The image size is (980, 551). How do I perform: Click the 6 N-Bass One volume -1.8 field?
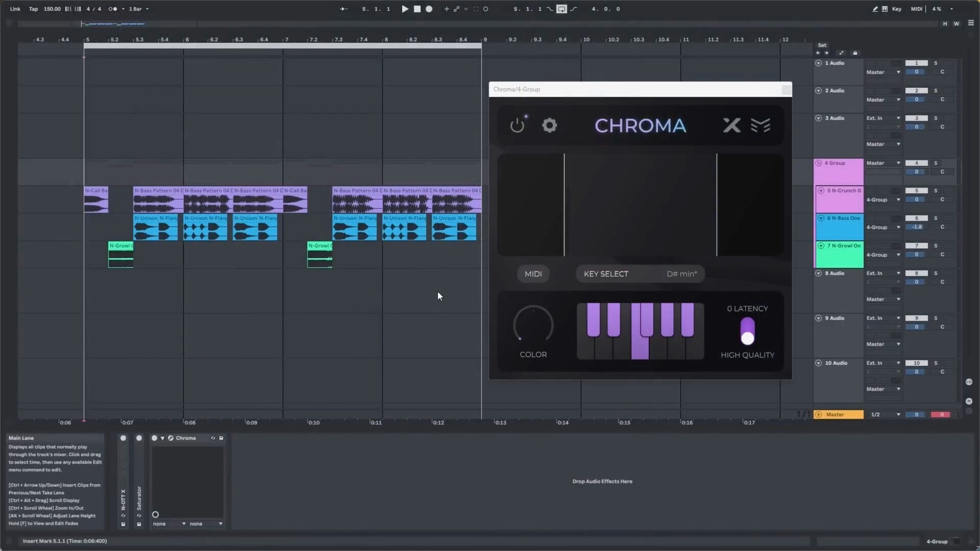coord(917,227)
